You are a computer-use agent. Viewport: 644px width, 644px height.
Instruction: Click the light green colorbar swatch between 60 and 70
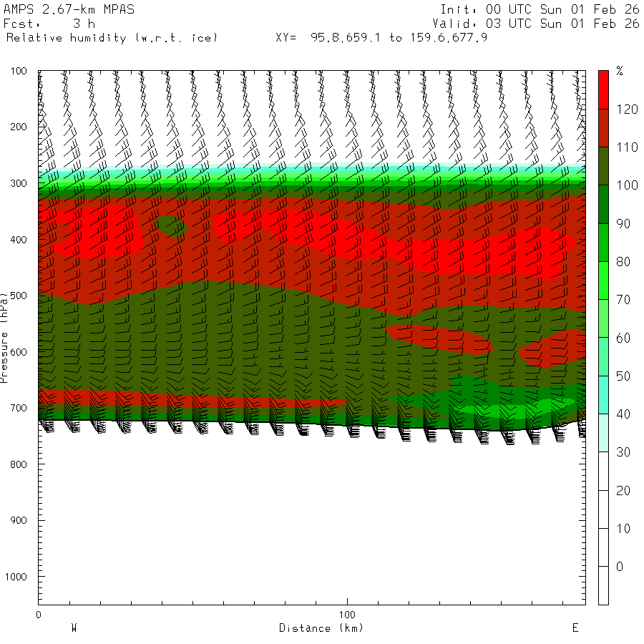[x=603, y=318]
